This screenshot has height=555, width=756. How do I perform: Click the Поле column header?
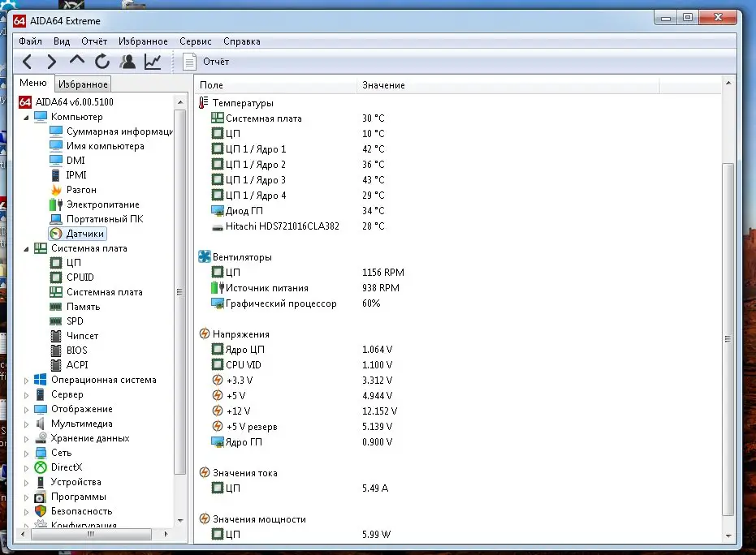211,85
